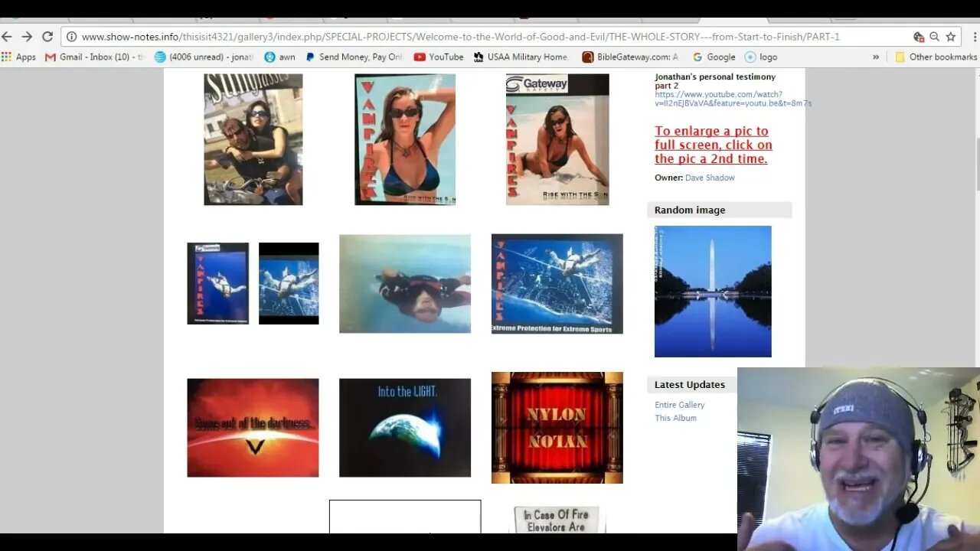Click the site info icon in address bar
The height and width of the screenshot is (551, 980).
coord(71,37)
